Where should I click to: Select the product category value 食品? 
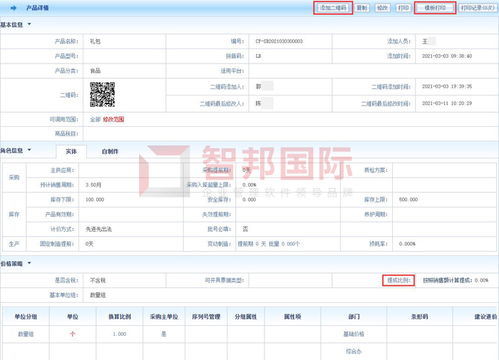click(x=95, y=71)
